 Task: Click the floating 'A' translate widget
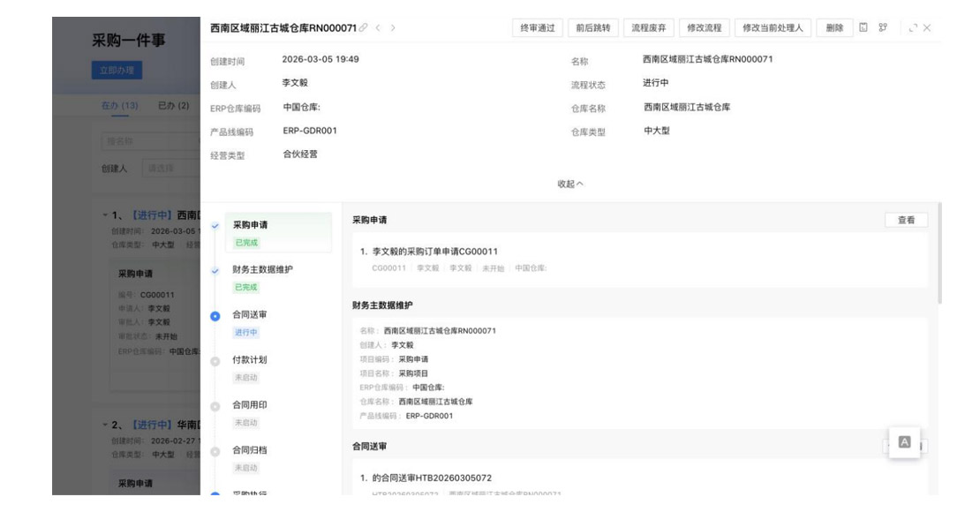click(x=904, y=441)
